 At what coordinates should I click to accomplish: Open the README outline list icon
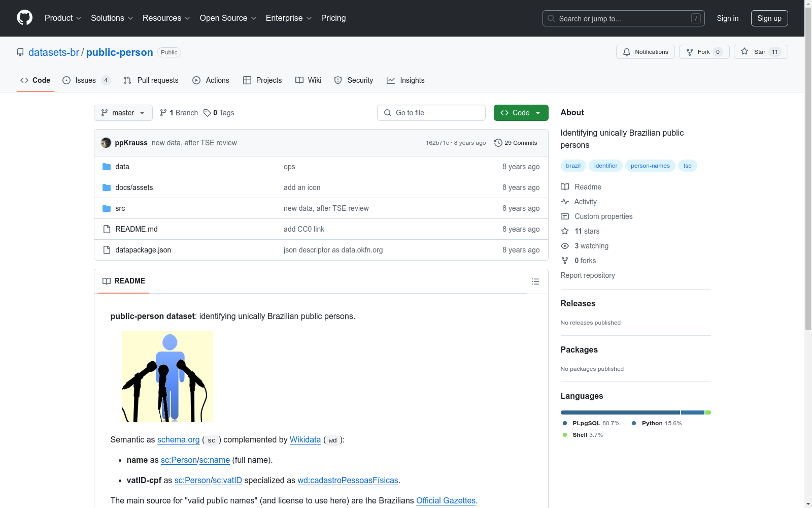pyautogui.click(x=535, y=281)
